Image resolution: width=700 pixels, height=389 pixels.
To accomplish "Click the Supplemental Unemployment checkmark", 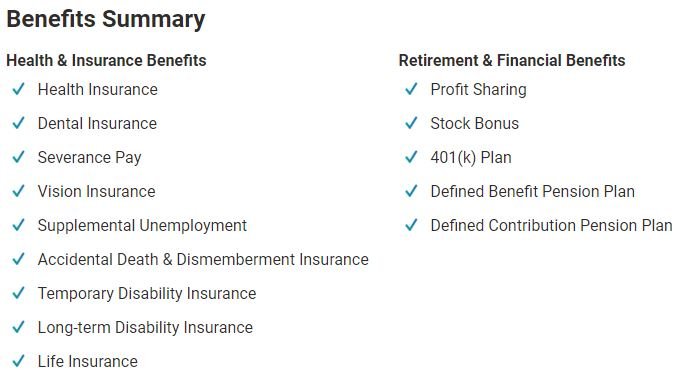I will click(18, 225).
